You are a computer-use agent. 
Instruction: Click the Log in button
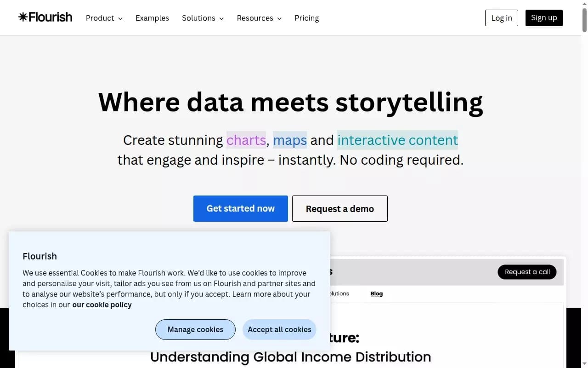pos(502,18)
